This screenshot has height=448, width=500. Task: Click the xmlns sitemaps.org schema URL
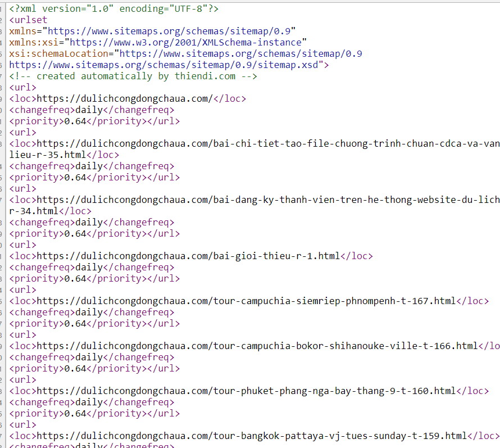click(x=169, y=31)
